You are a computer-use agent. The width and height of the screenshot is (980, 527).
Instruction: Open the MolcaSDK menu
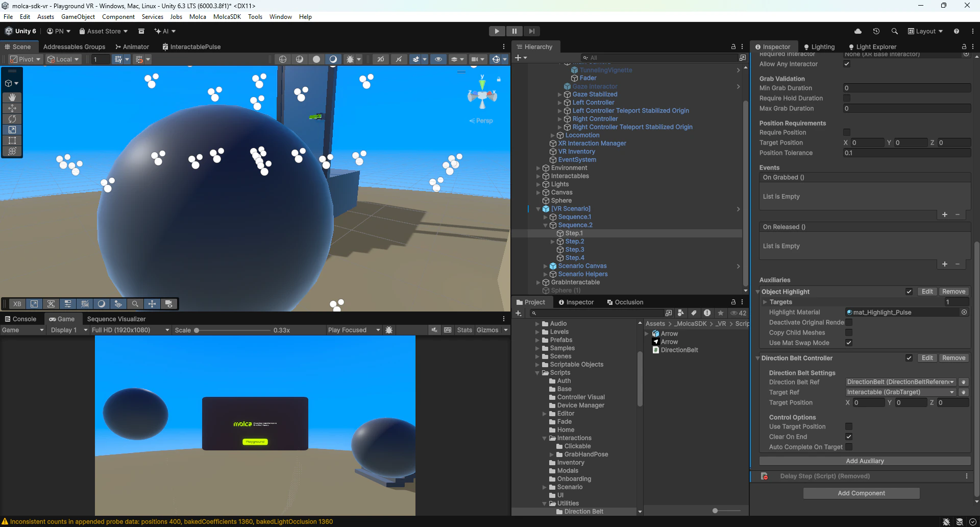(x=227, y=17)
